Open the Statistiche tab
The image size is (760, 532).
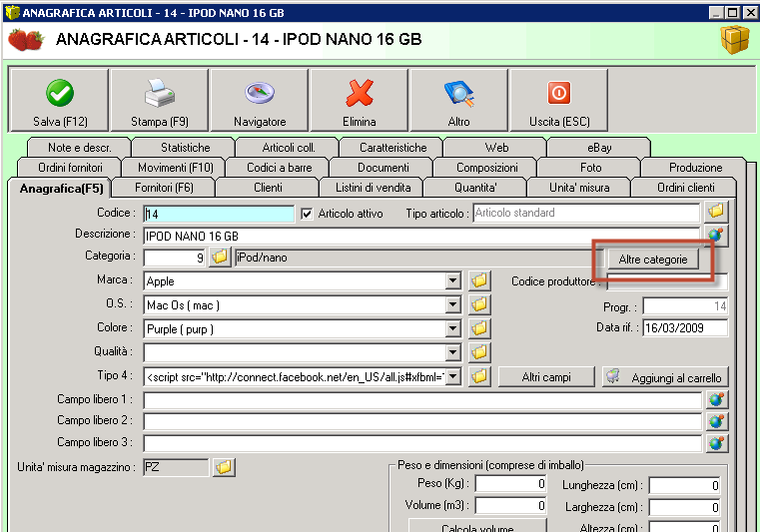(x=185, y=148)
